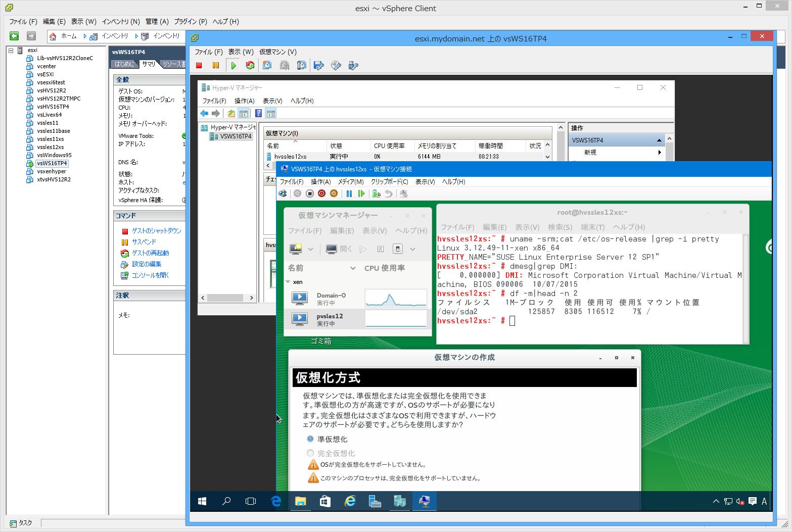
Task: Click the help icon in Hyper-V Manager toolbar
Action: [258, 113]
